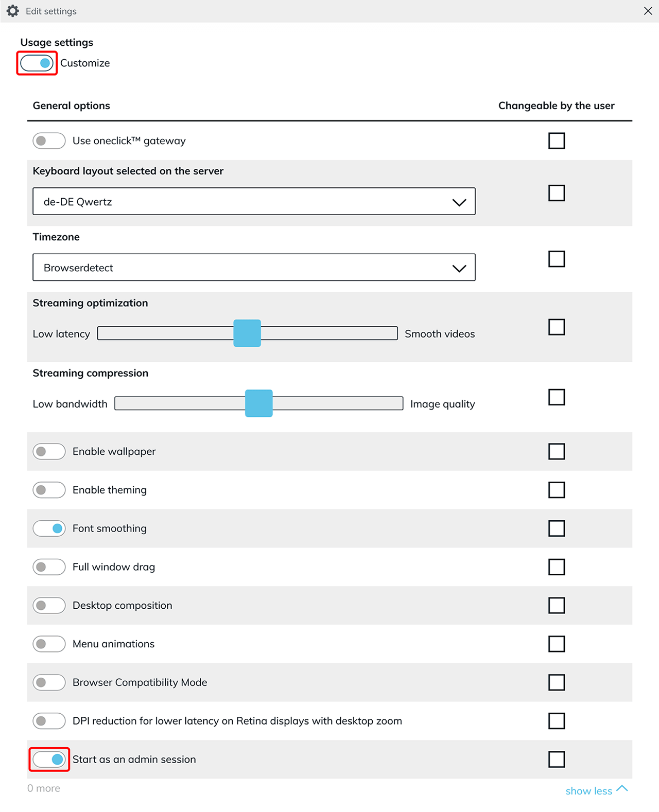
Task: Check user-changeable box for Timezone
Action: [x=557, y=259]
